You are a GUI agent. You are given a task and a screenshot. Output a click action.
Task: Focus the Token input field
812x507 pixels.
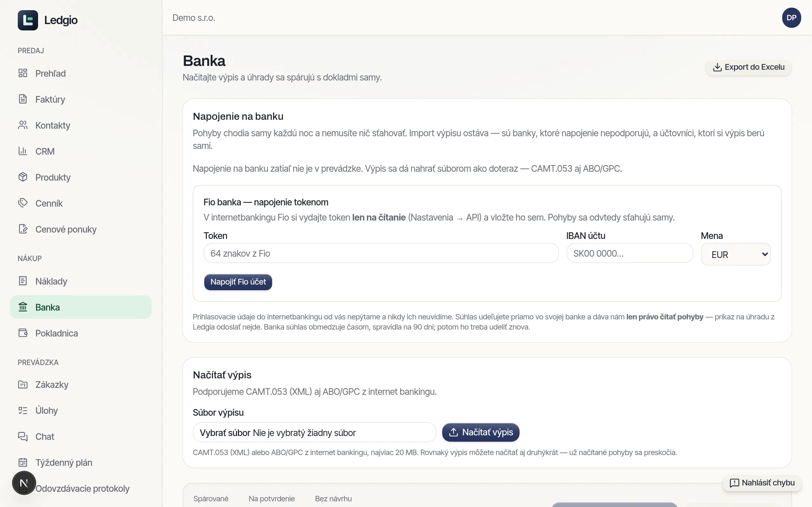(x=381, y=253)
